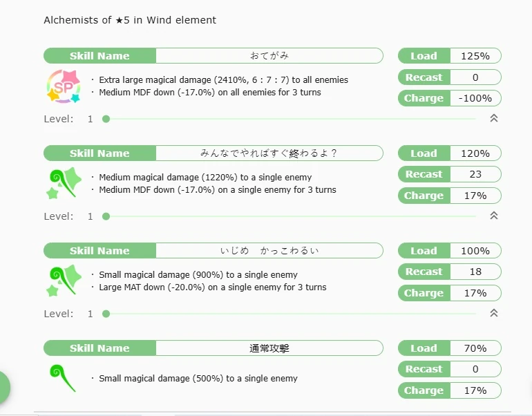Image resolution: width=532 pixels, height=416 pixels.
Task: Click the Recast 23 stat pill
Action: (x=449, y=174)
